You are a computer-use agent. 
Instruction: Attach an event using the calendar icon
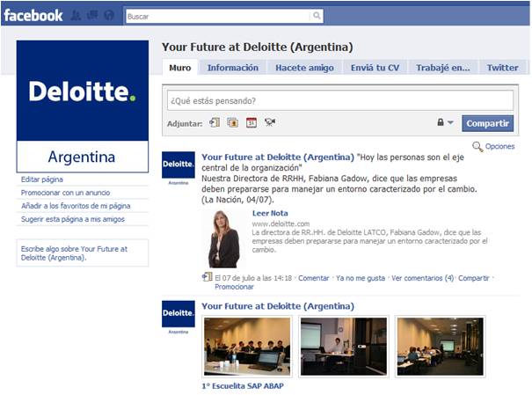(251, 122)
